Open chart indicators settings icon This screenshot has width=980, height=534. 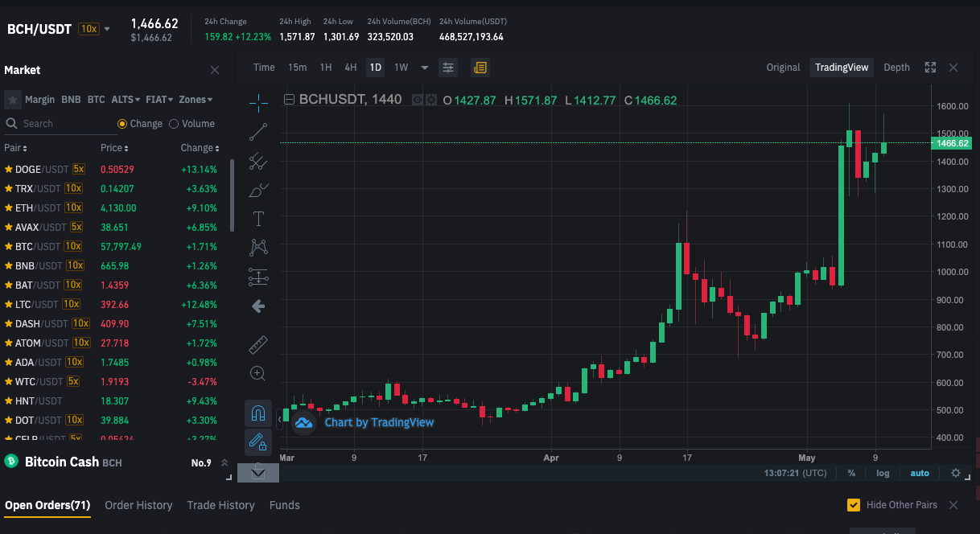point(448,68)
